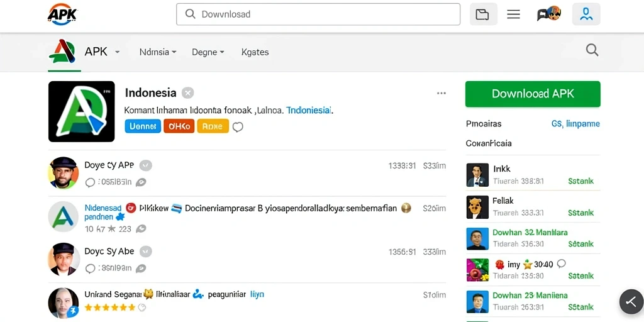
Task: Toggle verified check beside Doye Cy APe
Action: pos(146,165)
